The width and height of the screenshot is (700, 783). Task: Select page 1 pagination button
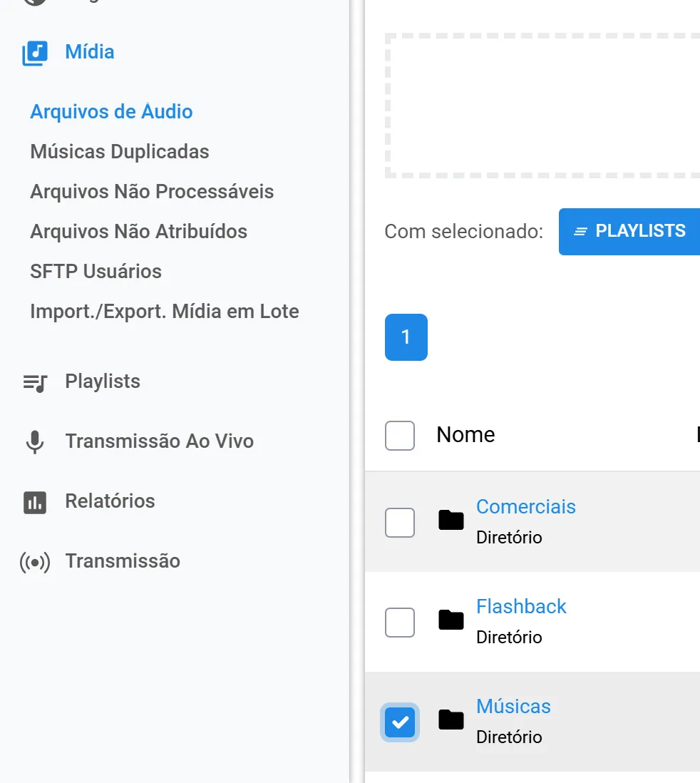[x=406, y=337]
